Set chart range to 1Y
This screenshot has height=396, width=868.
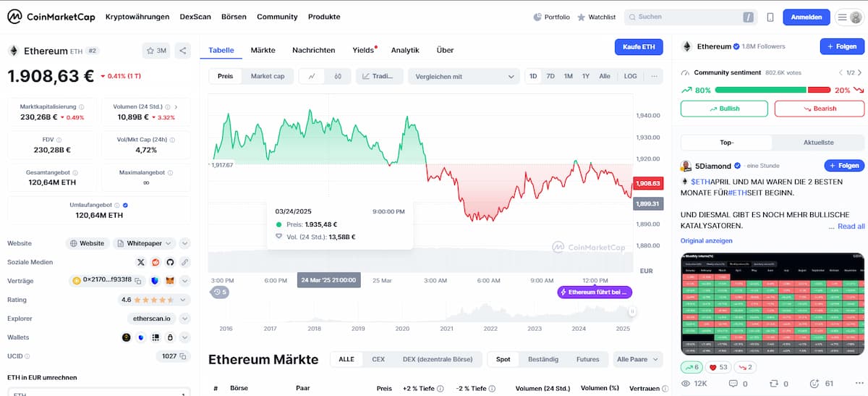[586, 76]
